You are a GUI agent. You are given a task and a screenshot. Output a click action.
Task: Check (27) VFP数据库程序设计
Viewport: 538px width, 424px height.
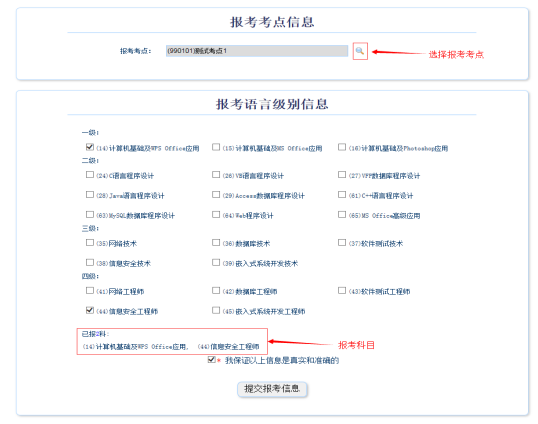tap(342, 175)
